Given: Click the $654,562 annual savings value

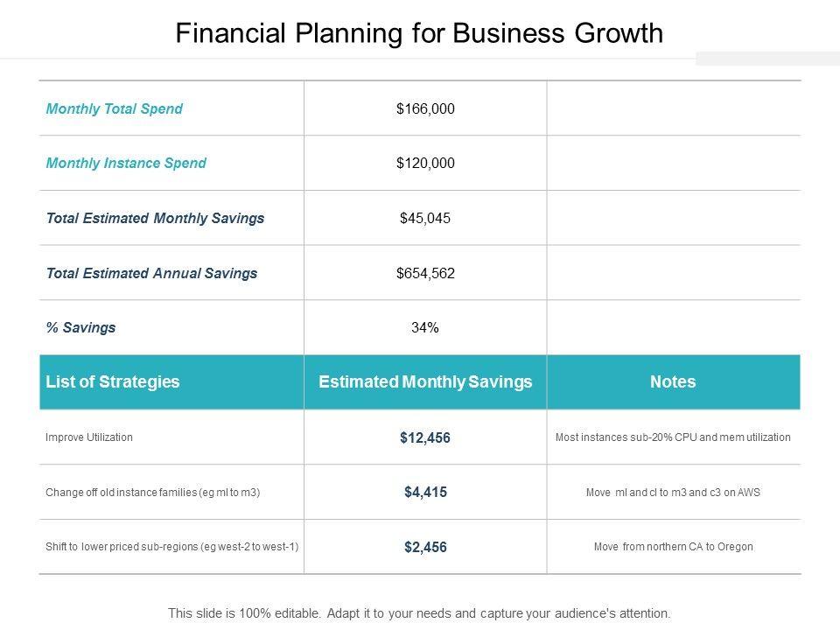Looking at the screenshot, I should (425, 273).
